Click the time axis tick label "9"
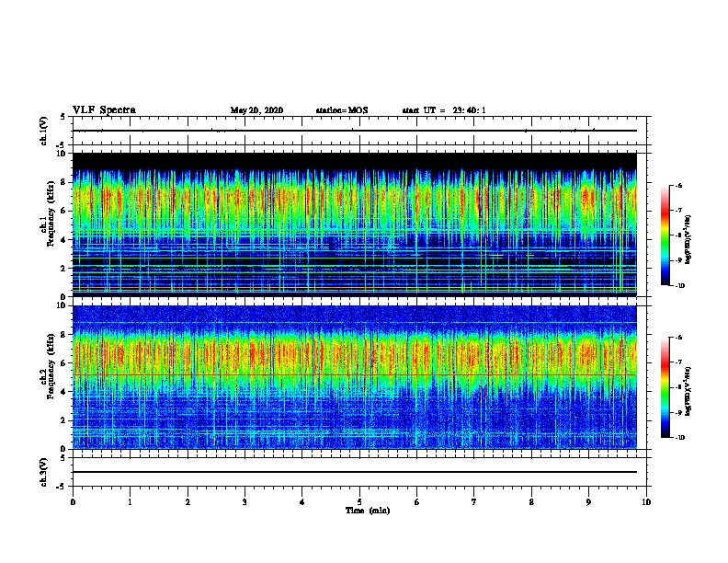The image size is (728, 563). tap(588, 502)
